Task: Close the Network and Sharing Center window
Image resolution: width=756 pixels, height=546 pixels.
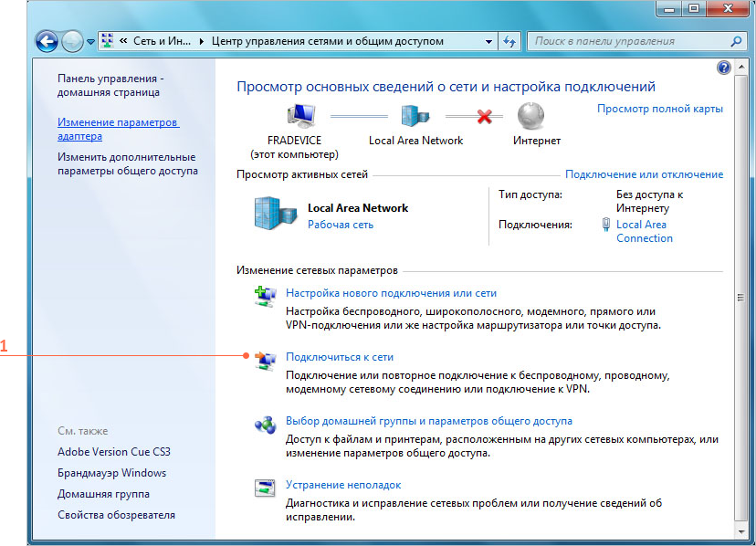Action: coord(729,8)
